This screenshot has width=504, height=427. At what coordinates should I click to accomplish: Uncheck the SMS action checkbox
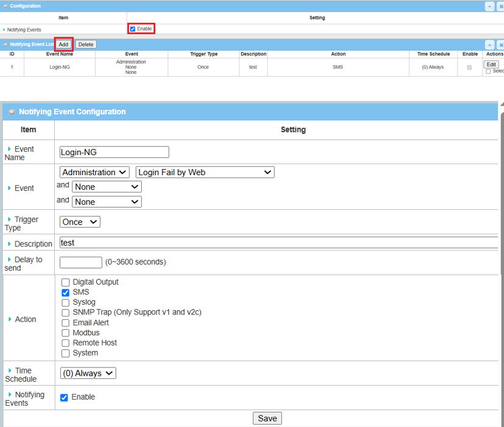pyautogui.click(x=66, y=293)
